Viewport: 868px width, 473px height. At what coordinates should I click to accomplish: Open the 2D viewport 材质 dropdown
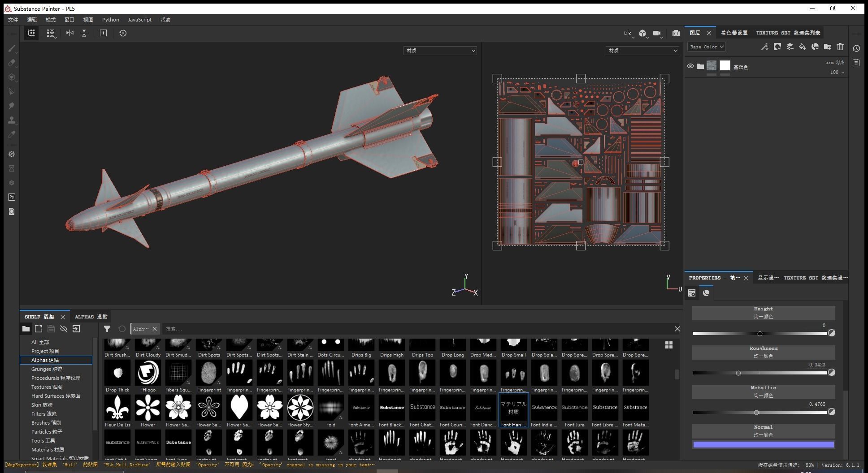tap(642, 51)
